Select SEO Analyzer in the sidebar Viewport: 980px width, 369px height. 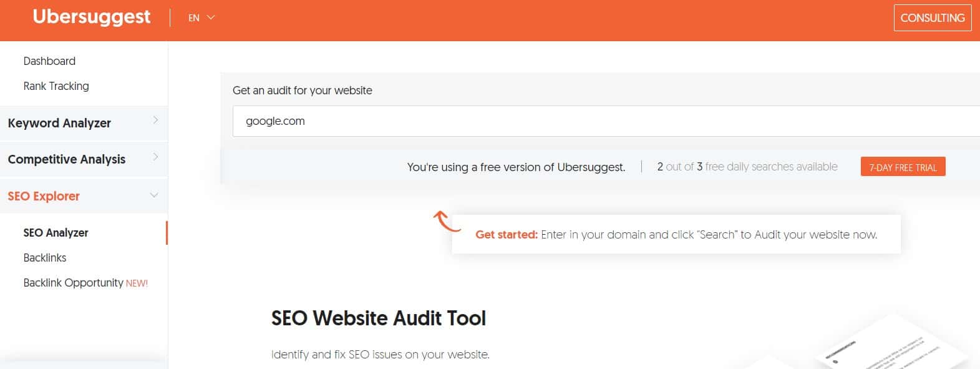click(x=56, y=233)
